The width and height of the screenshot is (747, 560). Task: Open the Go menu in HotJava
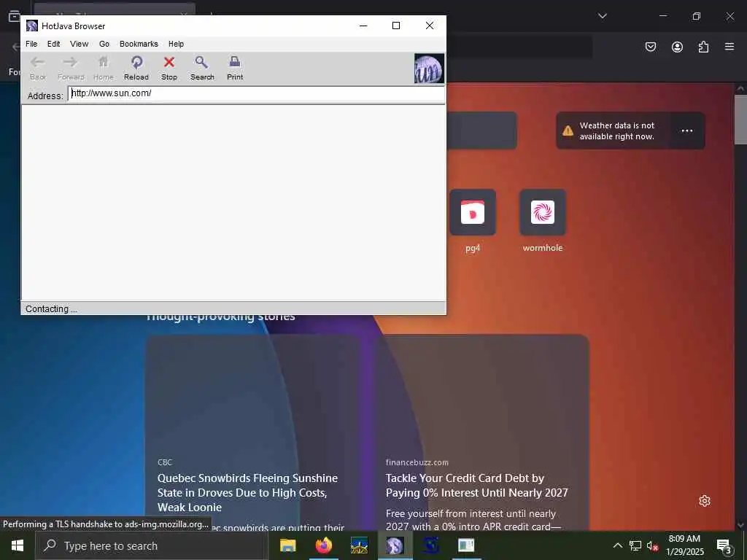pos(104,44)
